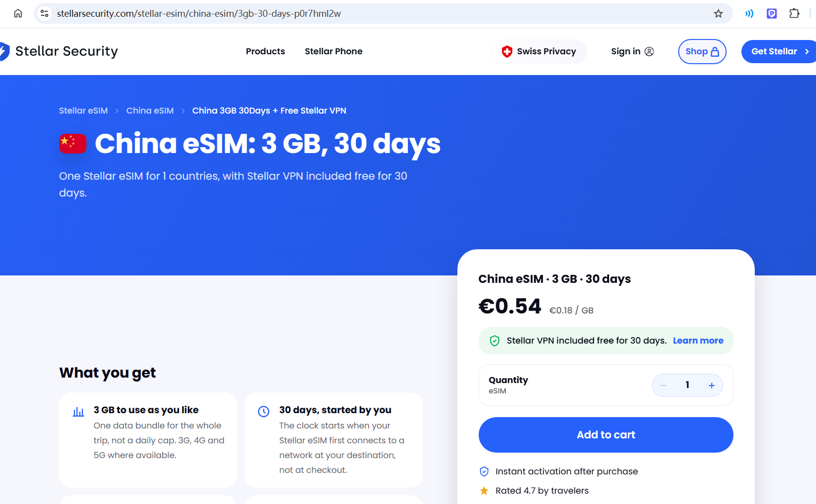Decrease eSIM quantity with minus button
This screenshot has height=504, width=816.
(x=663, y=386)
